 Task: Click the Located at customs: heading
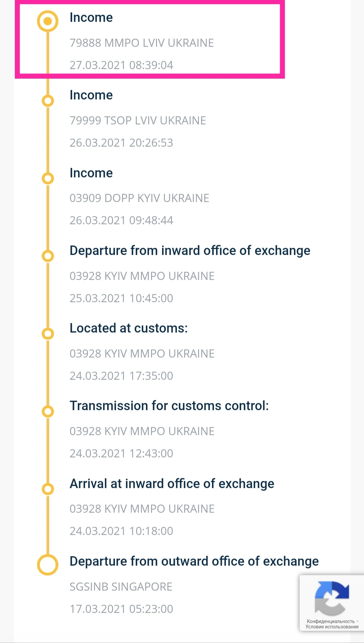click(128, 328)
